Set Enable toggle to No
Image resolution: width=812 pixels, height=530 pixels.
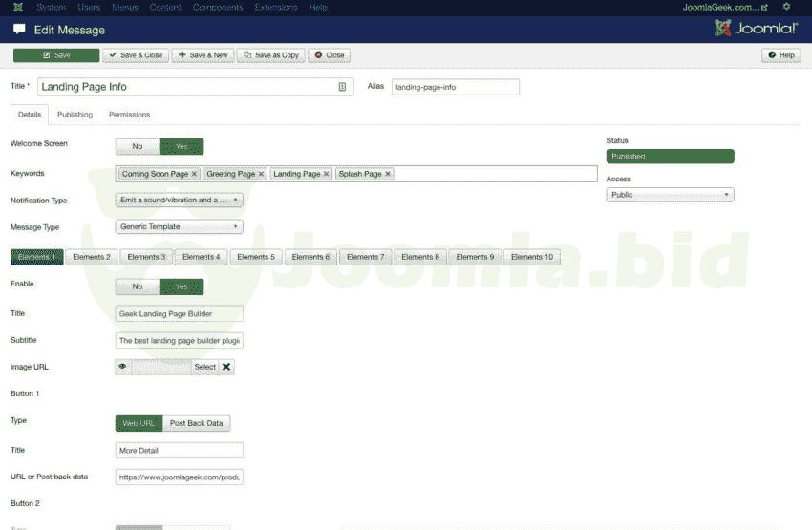point(138,286)
